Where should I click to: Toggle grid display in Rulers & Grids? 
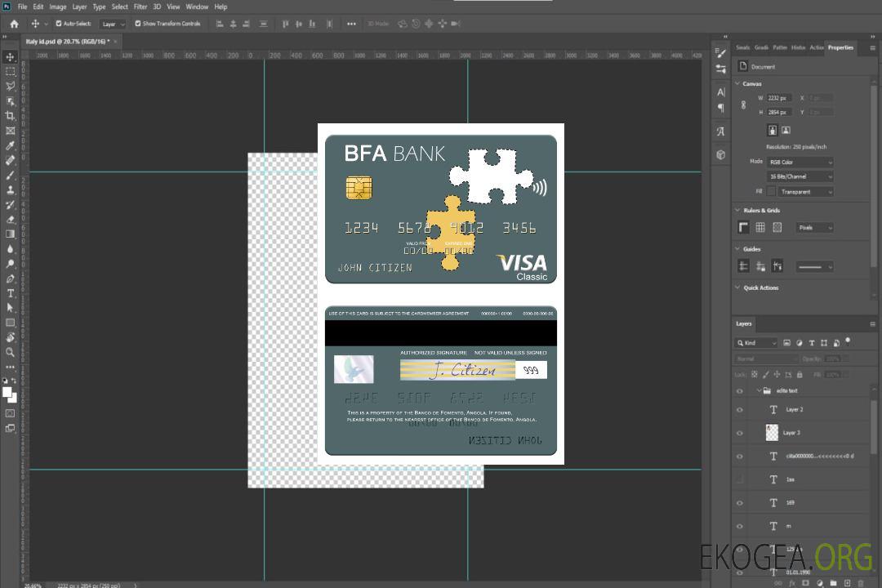760,227
